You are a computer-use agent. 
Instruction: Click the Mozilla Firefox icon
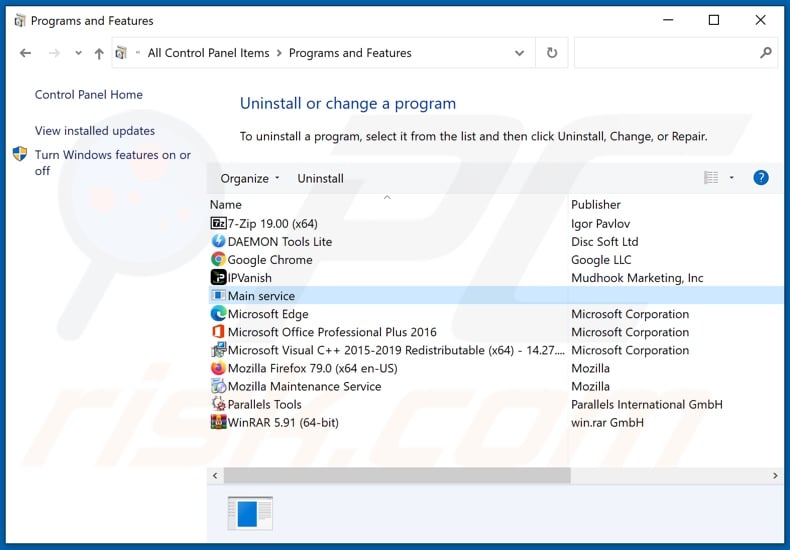pos(218,368)
